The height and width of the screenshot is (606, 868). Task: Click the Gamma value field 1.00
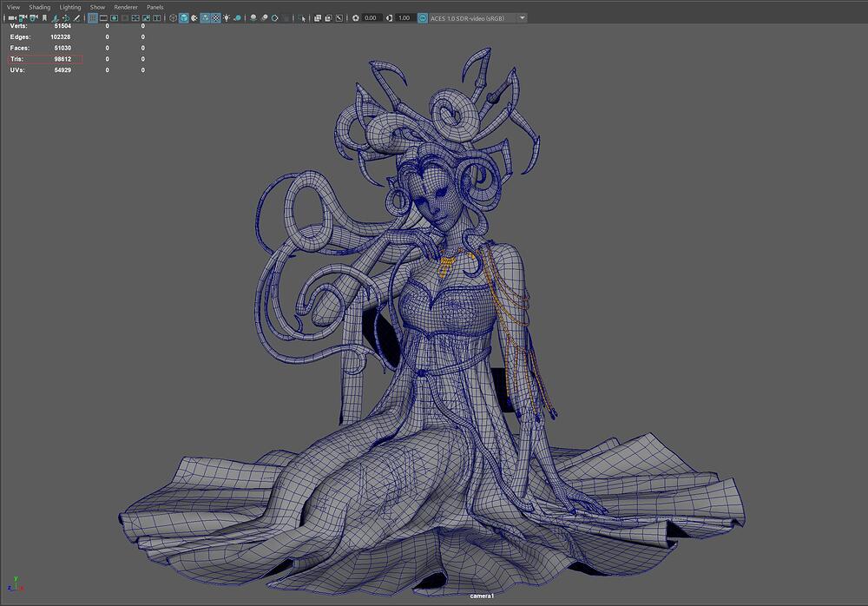[404, 17]
